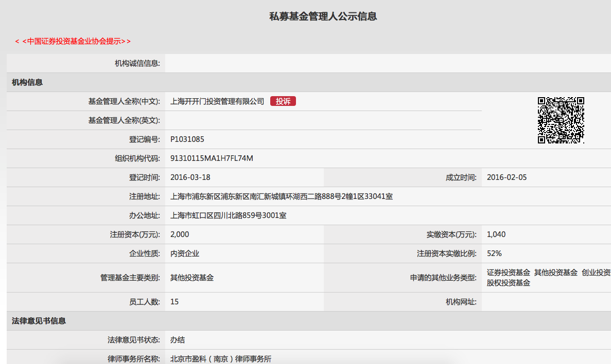Select the 注册地址 address text
This screenshot has width=611, height=364.
point(281,196)
